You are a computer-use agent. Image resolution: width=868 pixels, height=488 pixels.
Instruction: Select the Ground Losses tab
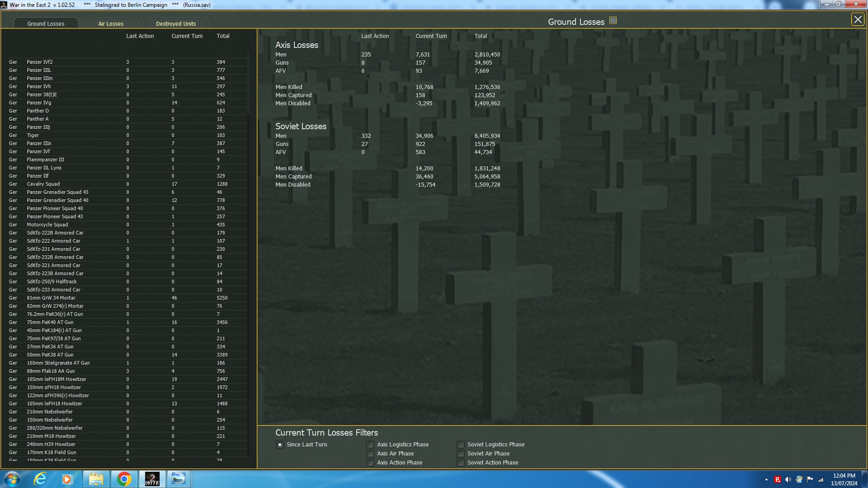click(46, 23)
